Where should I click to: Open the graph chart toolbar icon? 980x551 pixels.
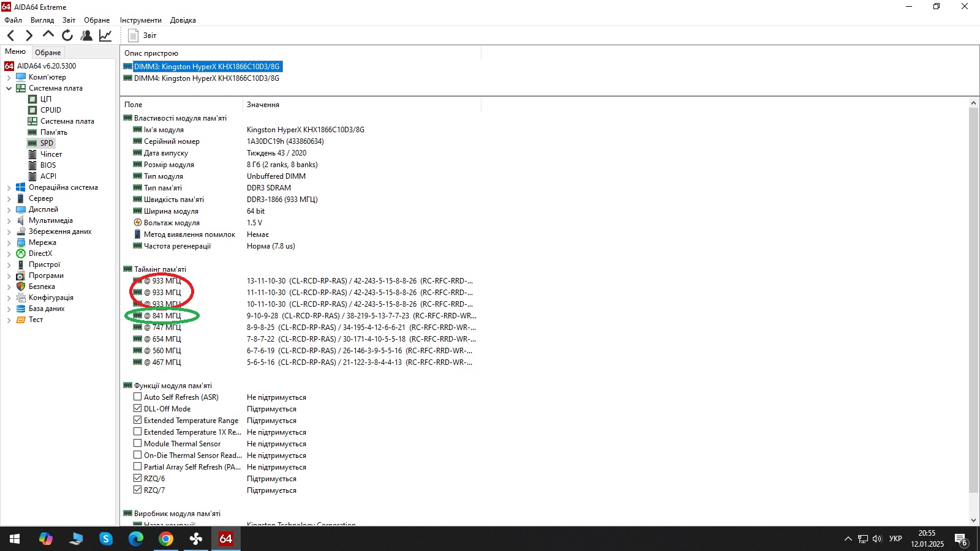point(105,36)
